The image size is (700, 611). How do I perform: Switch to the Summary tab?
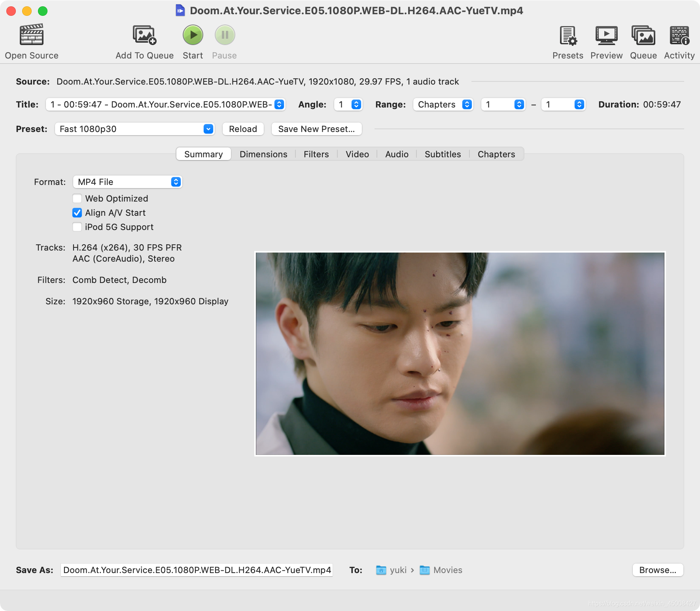pyautogui.click(x=203, y=154)
